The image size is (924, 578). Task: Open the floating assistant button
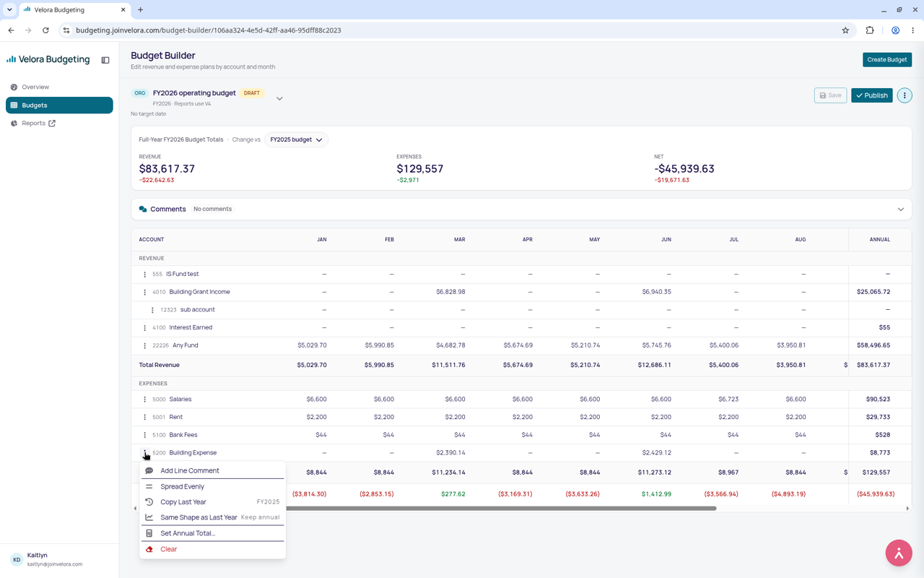click(899, 553)
